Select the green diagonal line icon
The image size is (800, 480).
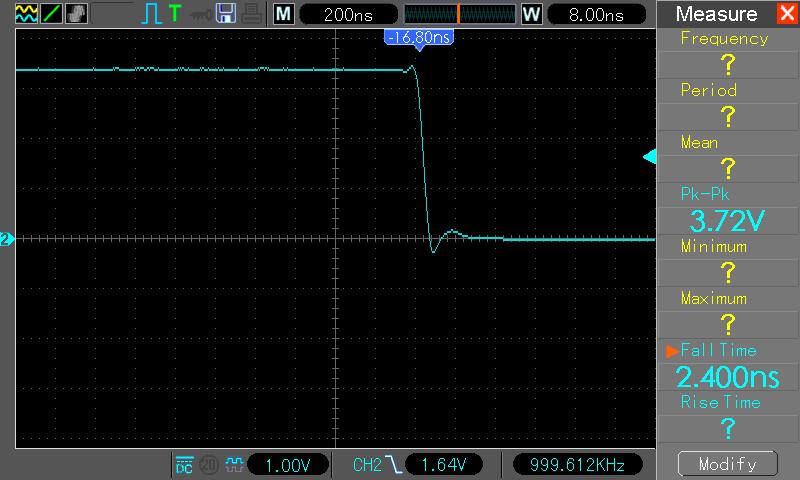(51, 14)
